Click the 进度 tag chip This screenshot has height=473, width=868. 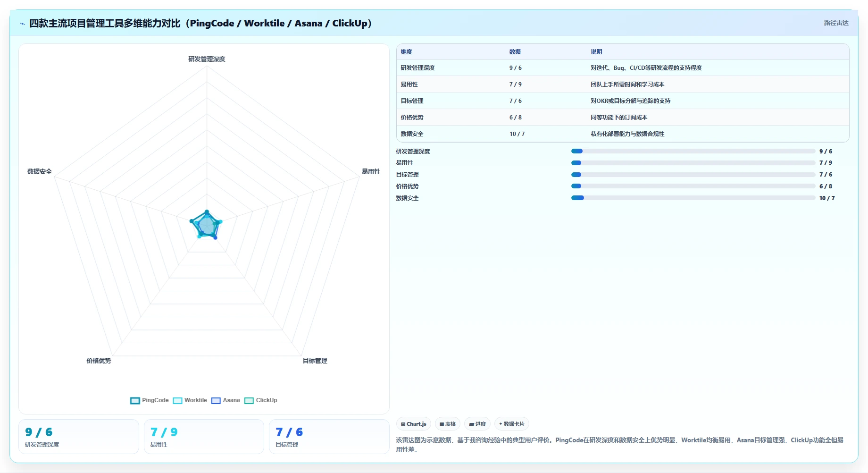[x=477, y=424]
